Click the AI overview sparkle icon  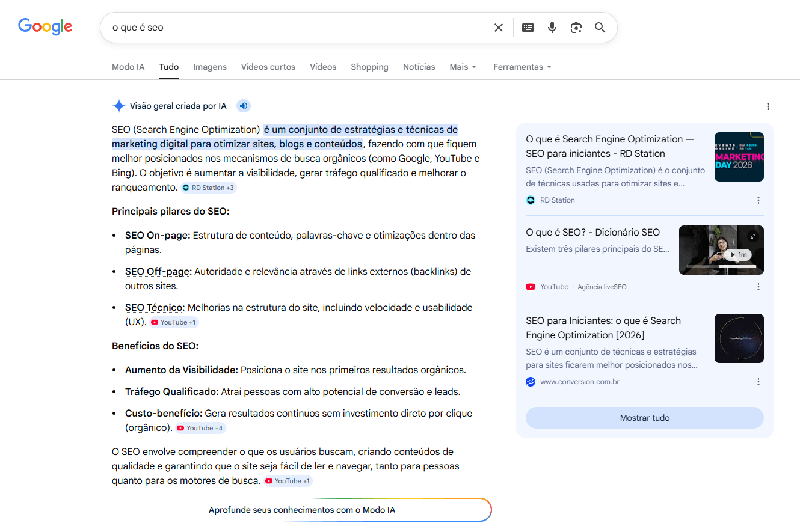click(118, 106)
